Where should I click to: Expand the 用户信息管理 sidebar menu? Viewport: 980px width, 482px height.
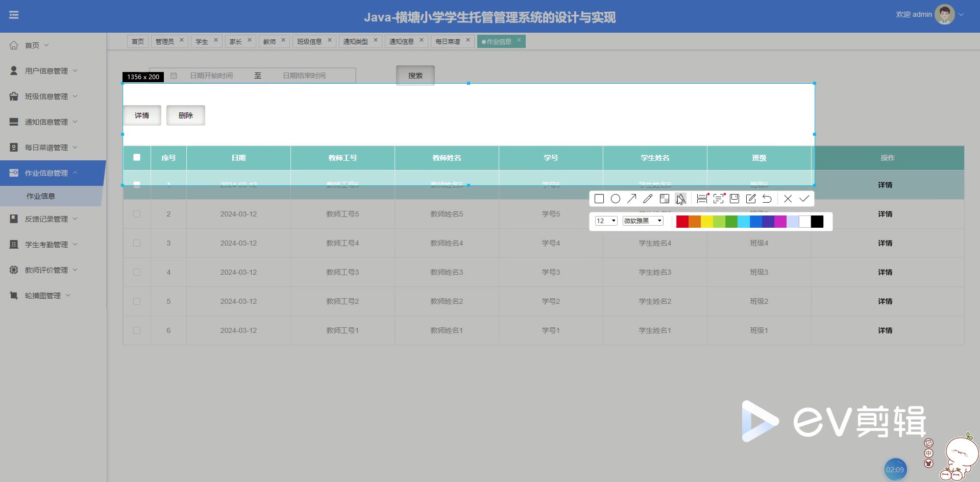(46, 71)
